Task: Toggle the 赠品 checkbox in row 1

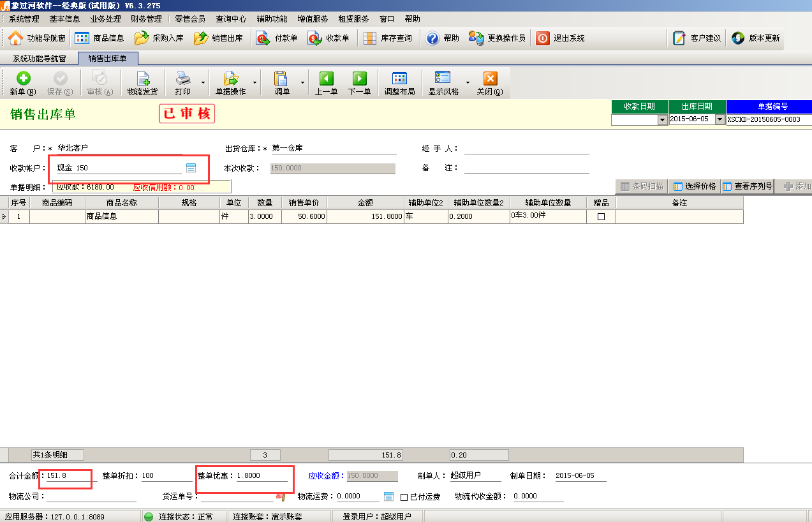Action: point(601,217)
